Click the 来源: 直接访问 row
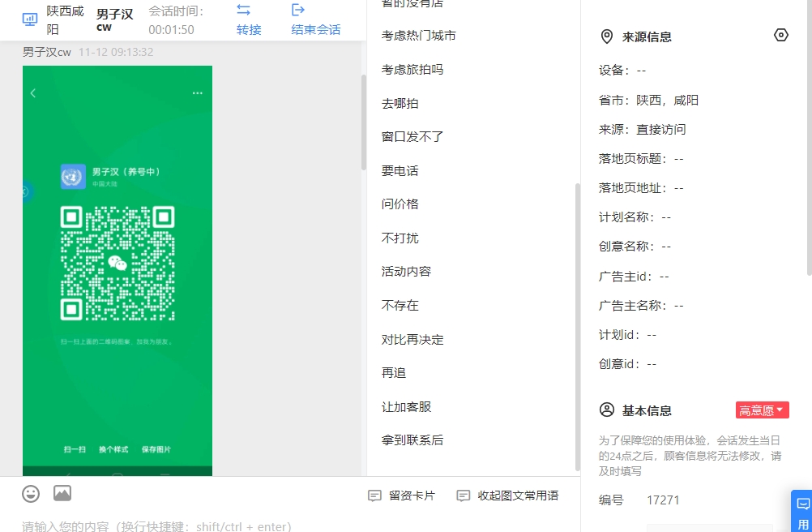The image size is (812, 532). click(x=642, y=130)
